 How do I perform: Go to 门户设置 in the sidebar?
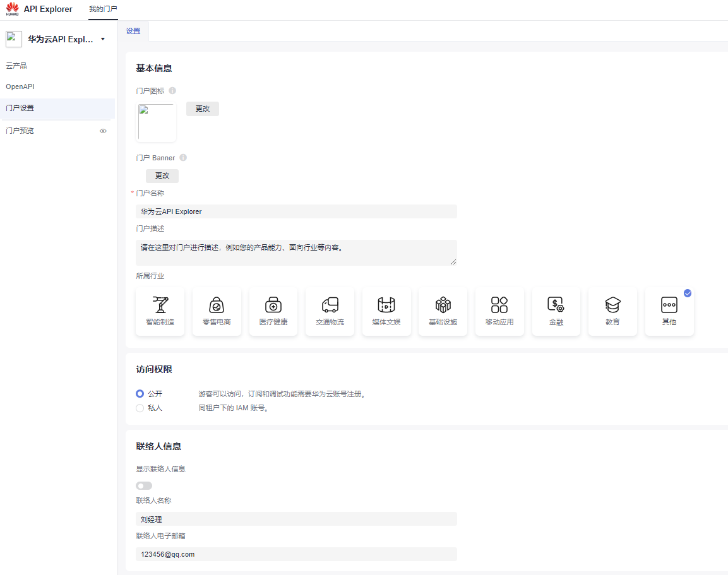57,108
